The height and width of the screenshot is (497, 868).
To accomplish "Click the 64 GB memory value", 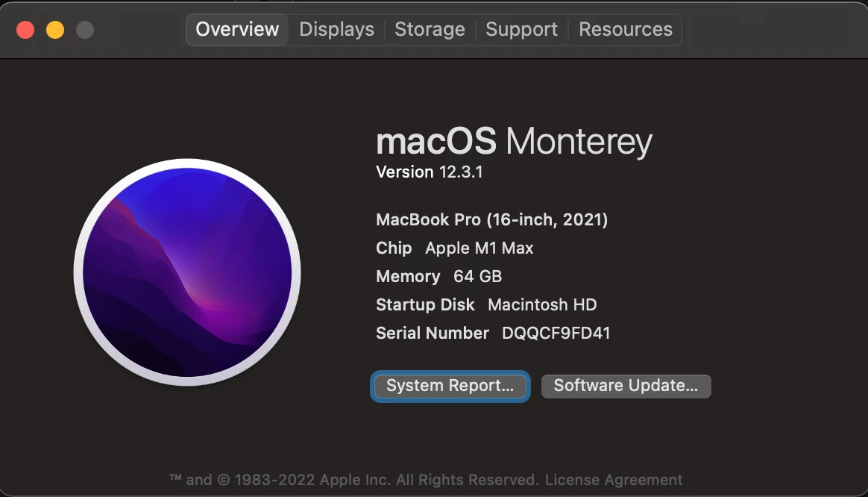I will pyautogui.click(x=477, y=276).
